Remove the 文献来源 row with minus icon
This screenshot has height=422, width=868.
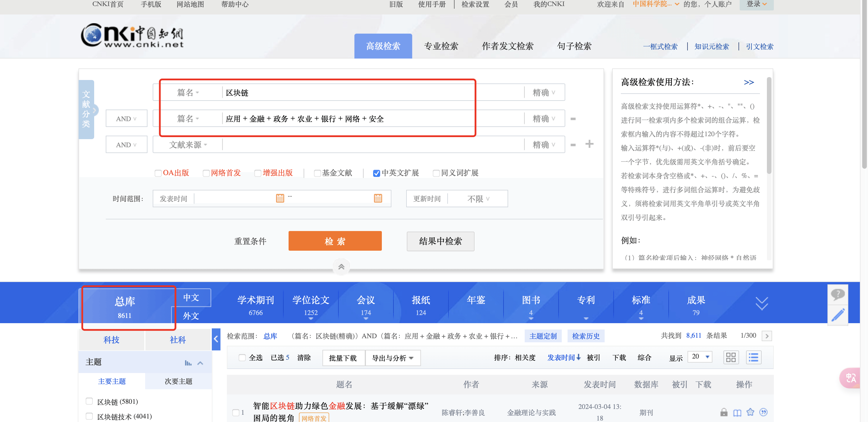(573, 145)
